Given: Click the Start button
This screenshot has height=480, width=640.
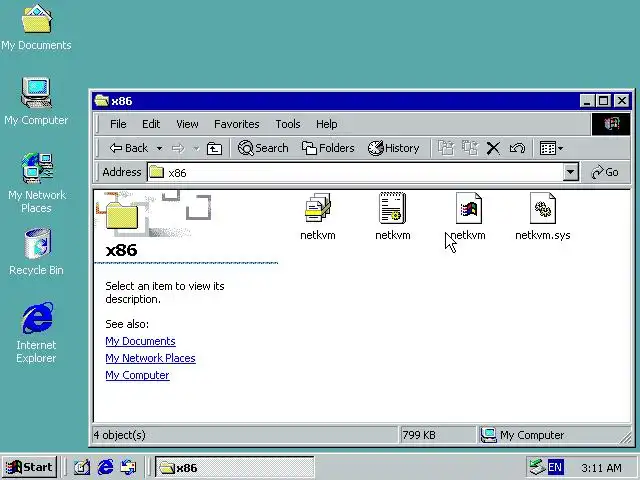Looking at the screenshot, I should coord(29,467).
